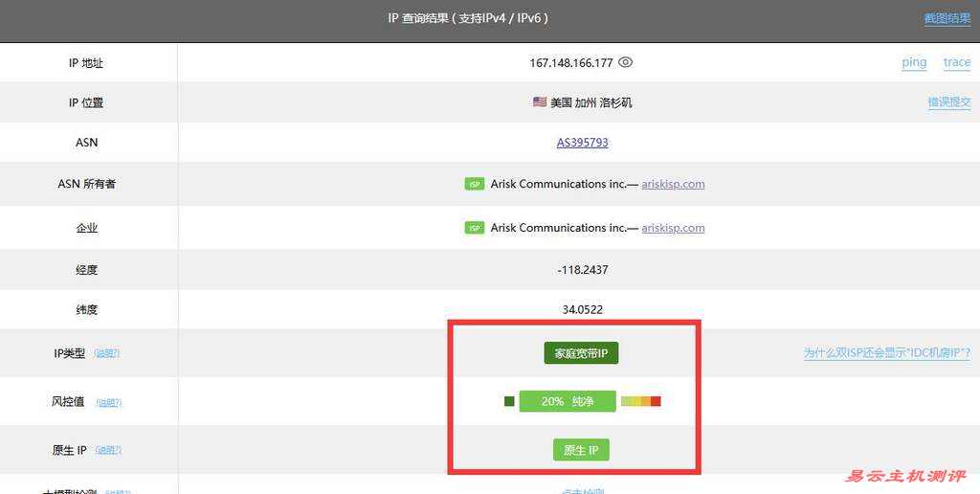Open ariskisp.com link in 企业 row
Screen dimensions: 980x494
pos(673,228)
